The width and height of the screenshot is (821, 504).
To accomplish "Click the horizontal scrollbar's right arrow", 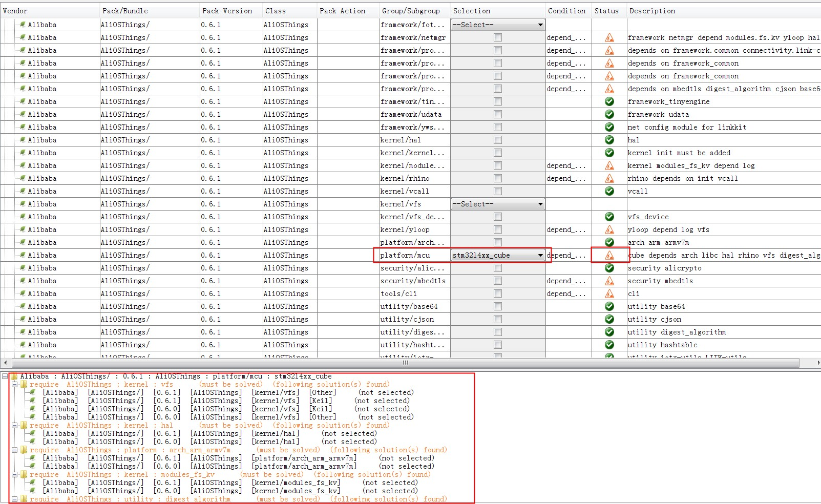I will (817, 363).
